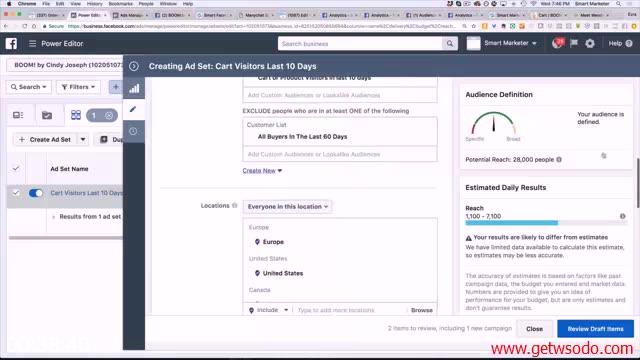
Task: Click the Help link
Action: (x=615, y=43)
